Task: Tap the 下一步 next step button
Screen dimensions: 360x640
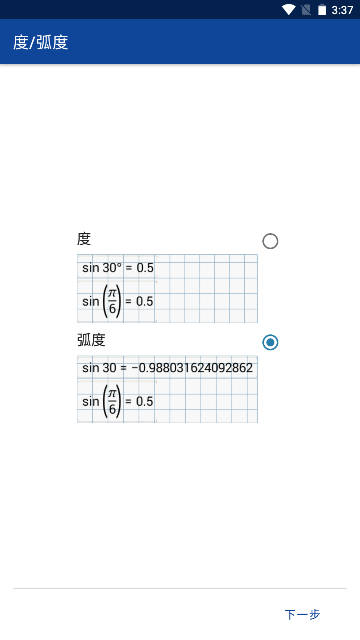Action: pyautogui.click(x=302, y=614)
